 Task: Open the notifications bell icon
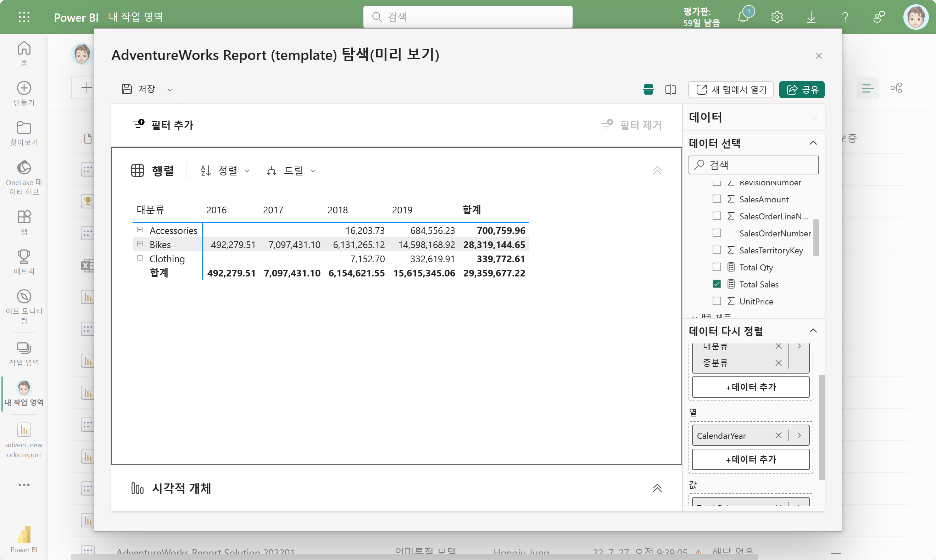click(x=744, y=17)
